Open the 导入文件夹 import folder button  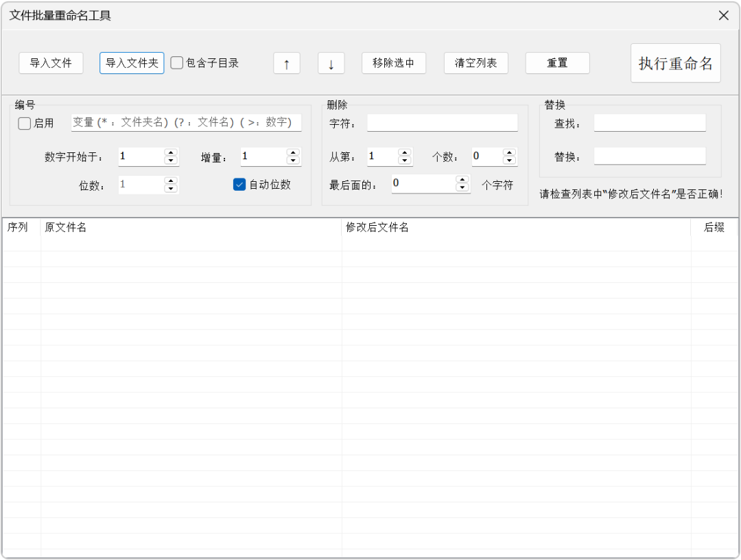(132, 63)
